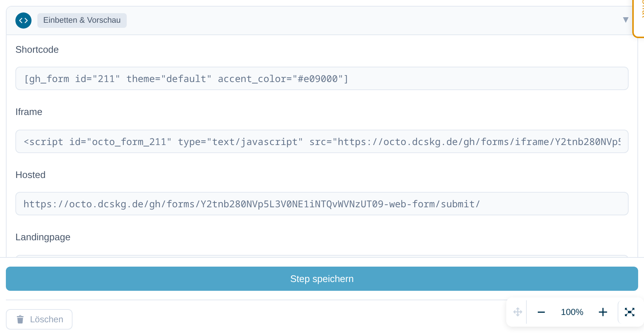Zoom out with the minus icon
644x334 pixels.
(x=541, y=312)
